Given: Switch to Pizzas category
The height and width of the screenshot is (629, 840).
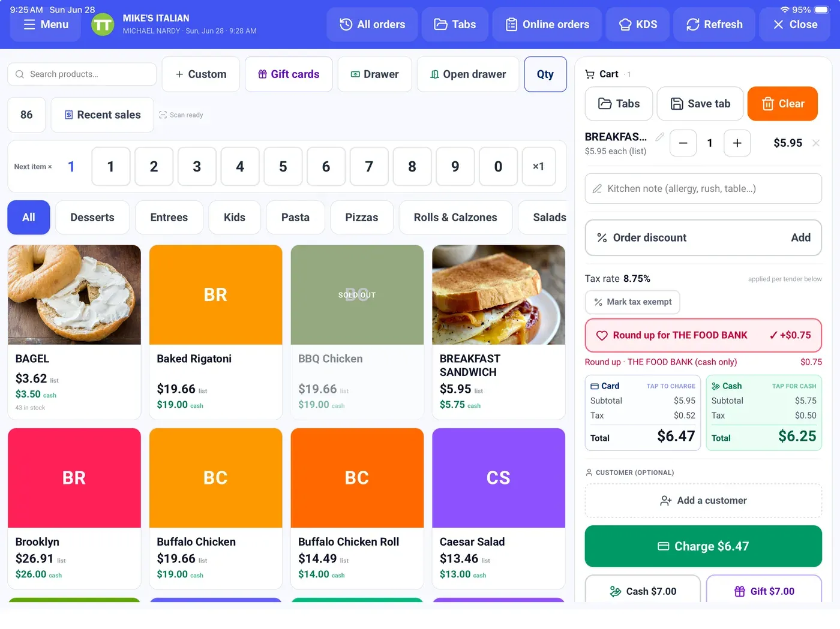Looking at the screenshot, I should click(x=362, y=217).
